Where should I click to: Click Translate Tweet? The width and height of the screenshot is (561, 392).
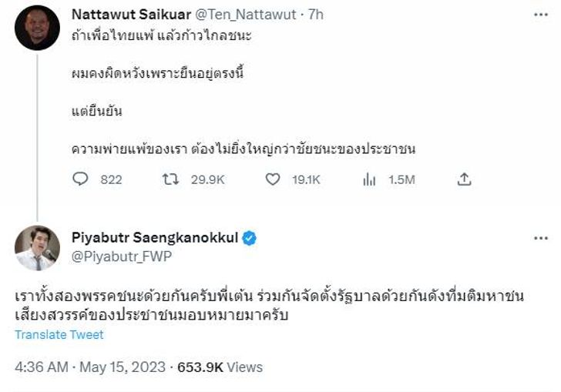pyautogui.click(x=59, y=335)
